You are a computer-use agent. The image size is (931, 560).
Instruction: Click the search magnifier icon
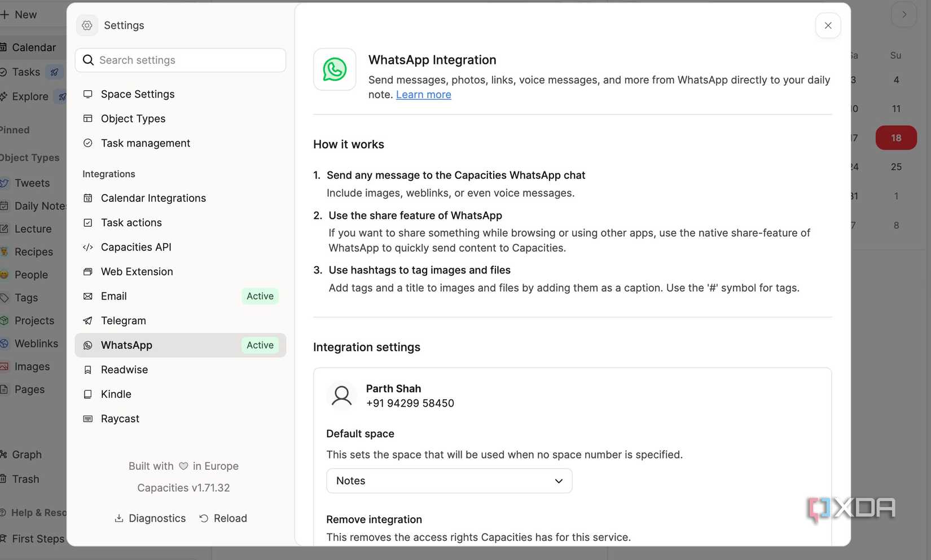point(88,60)
